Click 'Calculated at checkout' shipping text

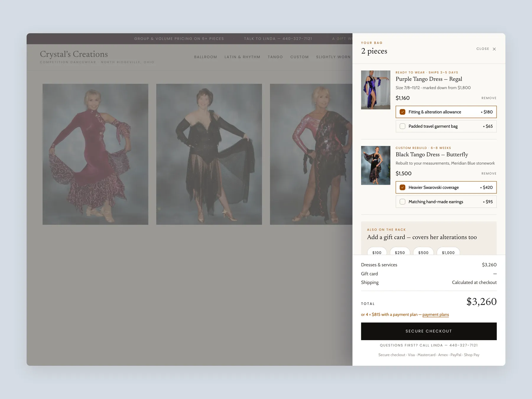coord(474,283)
